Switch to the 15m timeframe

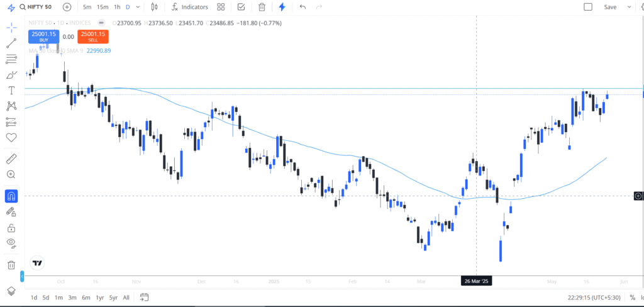(x=103, y=7)
